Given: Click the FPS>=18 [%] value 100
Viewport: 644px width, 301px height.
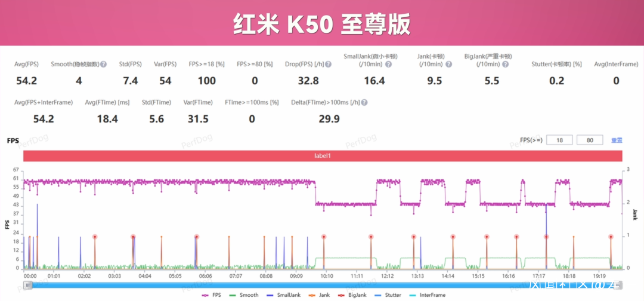Looking at the screenshot, I should click(x=207, y=81).
